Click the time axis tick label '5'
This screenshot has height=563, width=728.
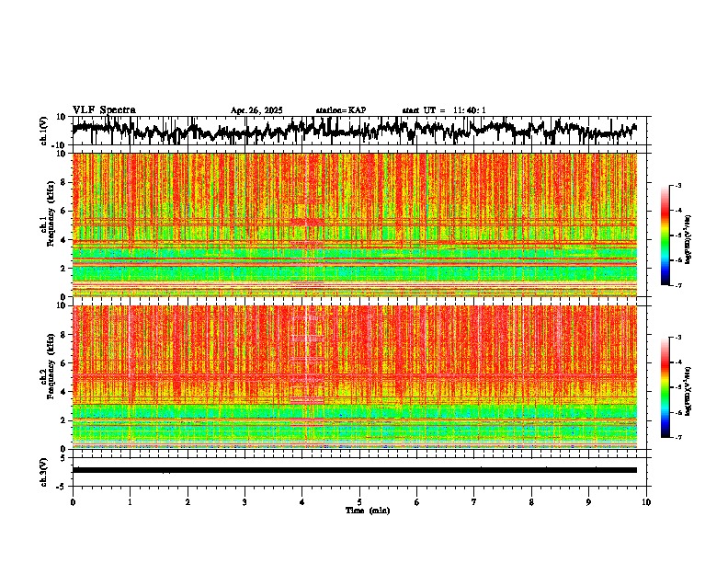coord(359,502)
